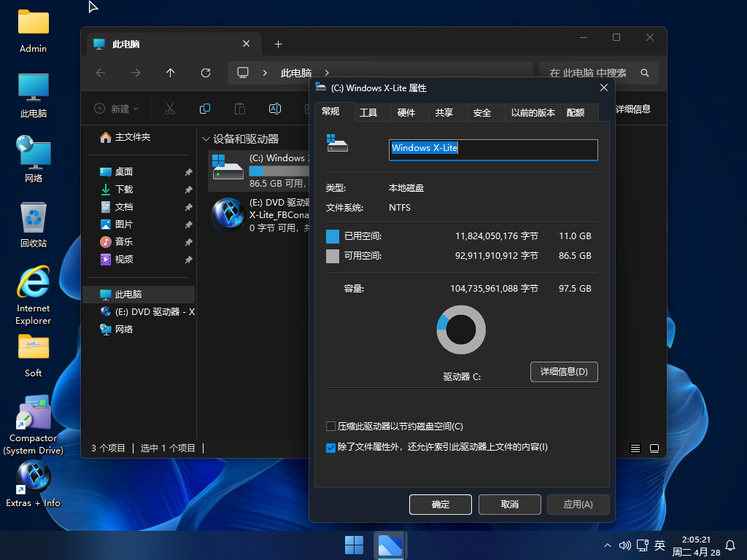Image resolution: width=747 pixels, height=560 pixels.
Task: Open the Windows Start menu
Action: click(354, 545)
